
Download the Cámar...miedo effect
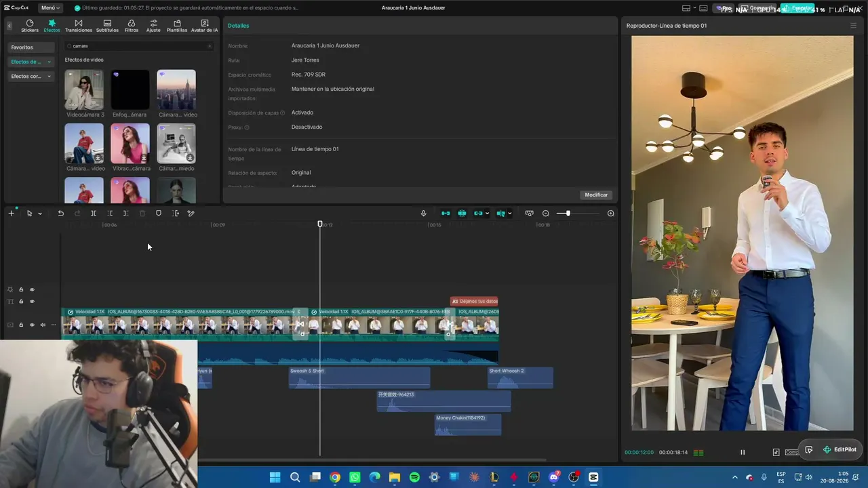coord(190,158)
